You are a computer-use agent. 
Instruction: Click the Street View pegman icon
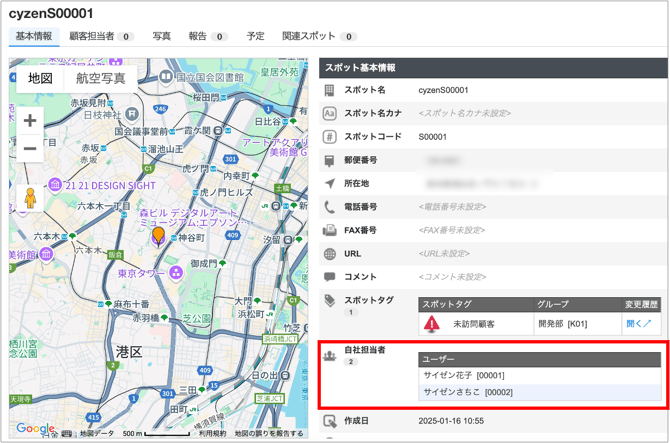click(x=30, y=197)
